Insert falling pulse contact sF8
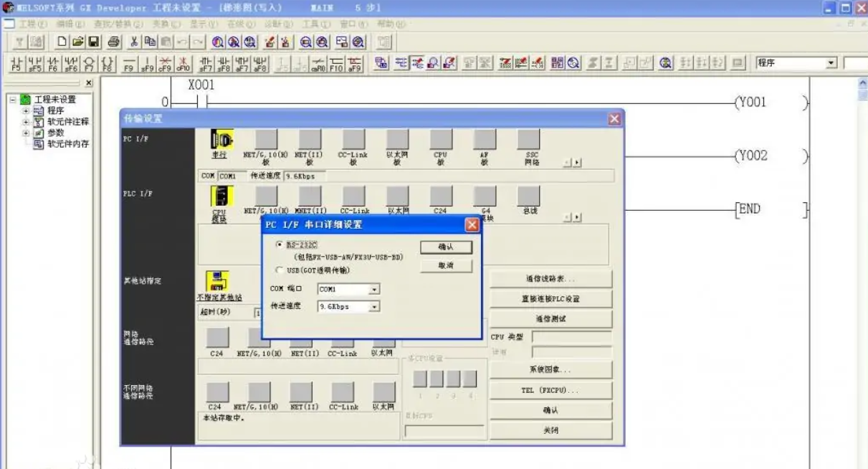 pyautogui.click(x=223, y=64)
